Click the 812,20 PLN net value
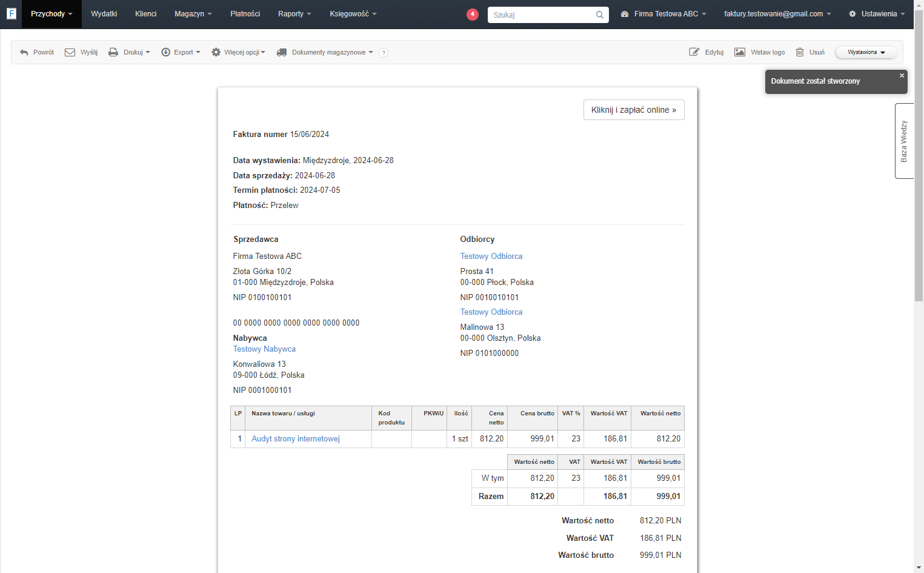Image resolution: width=924 pixels, height=573 pixels. pos(660,521)
